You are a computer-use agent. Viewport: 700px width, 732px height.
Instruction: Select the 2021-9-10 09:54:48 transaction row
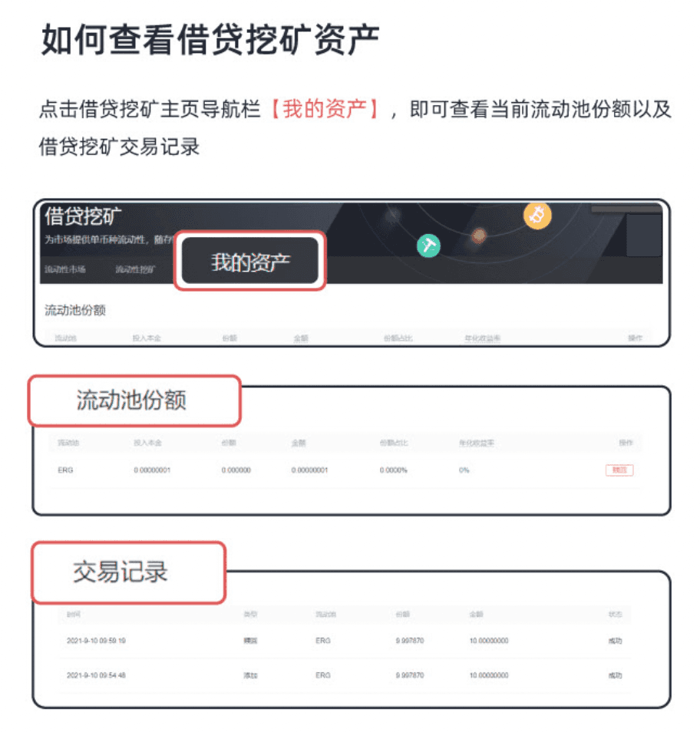point(345,675)
